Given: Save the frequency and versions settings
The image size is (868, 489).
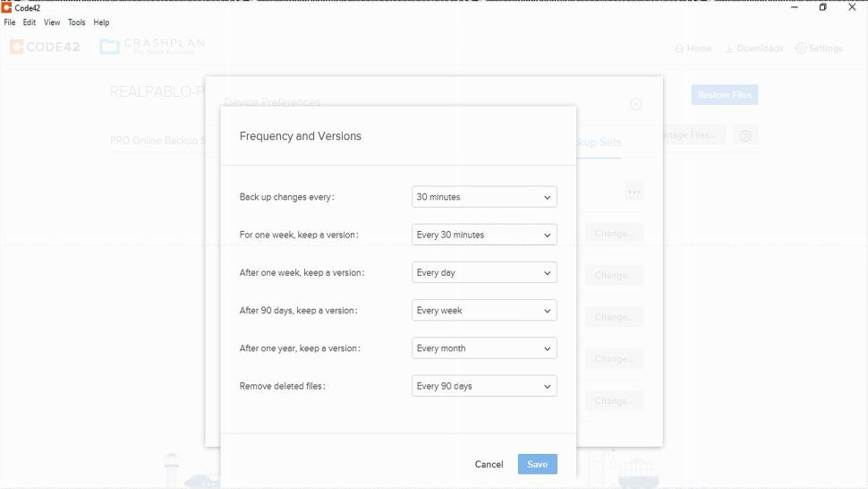Looking at the screenshot, I should (x=537, y=464).
